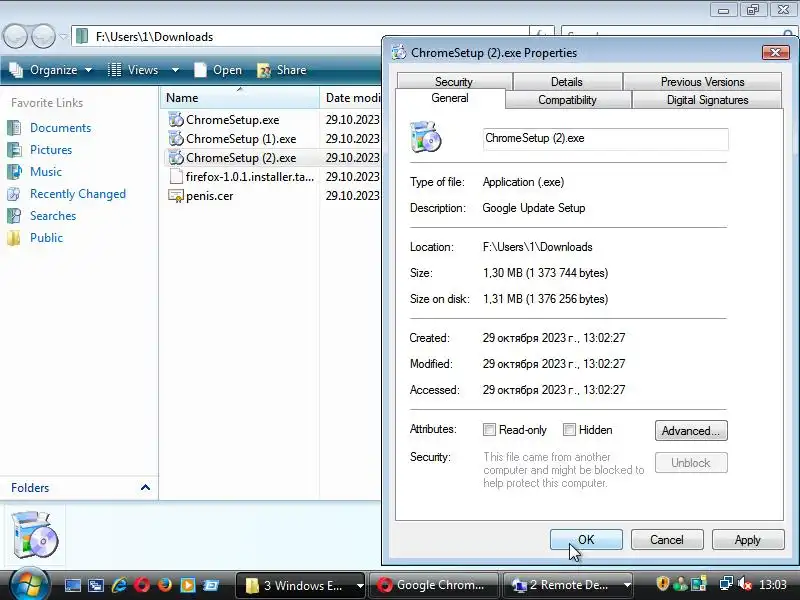
Task: Click the firefox installer blank file icon
Action: [x=176, y=177]
